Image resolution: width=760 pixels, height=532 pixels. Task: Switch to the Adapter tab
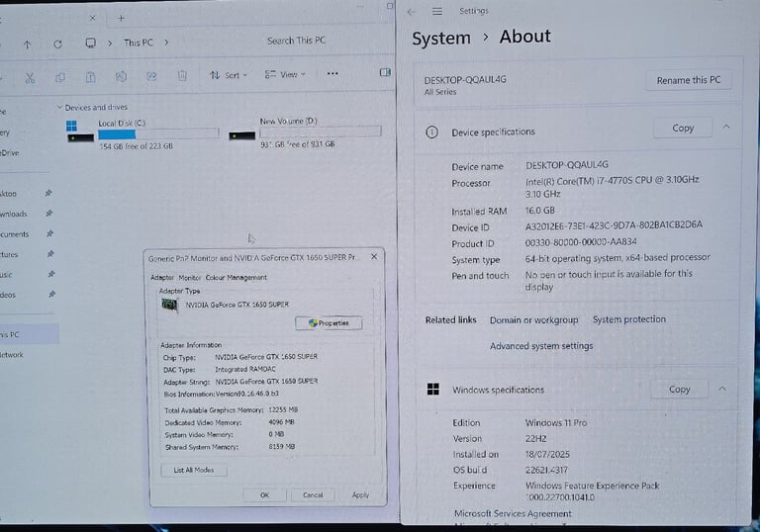(162, 278)
